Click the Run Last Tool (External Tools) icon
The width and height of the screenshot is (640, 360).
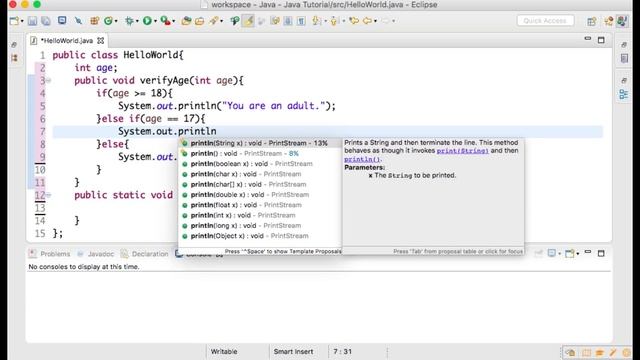[x=165, y=21]
